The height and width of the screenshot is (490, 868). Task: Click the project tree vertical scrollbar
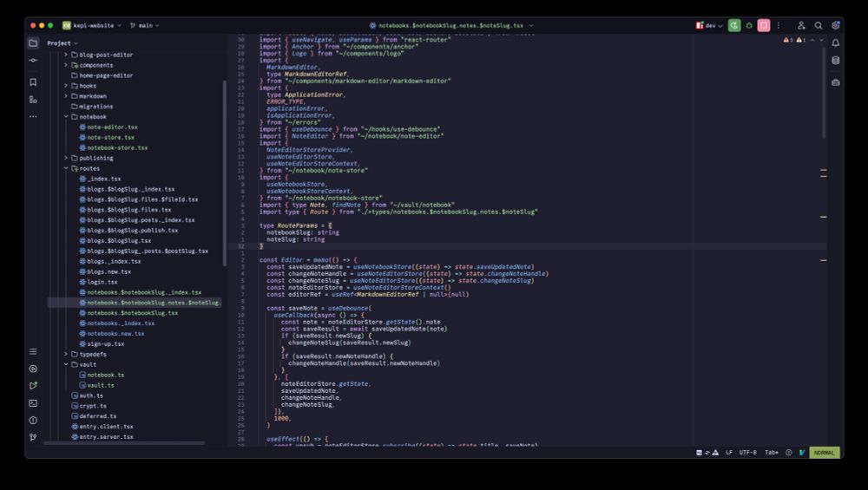[224, 173]
